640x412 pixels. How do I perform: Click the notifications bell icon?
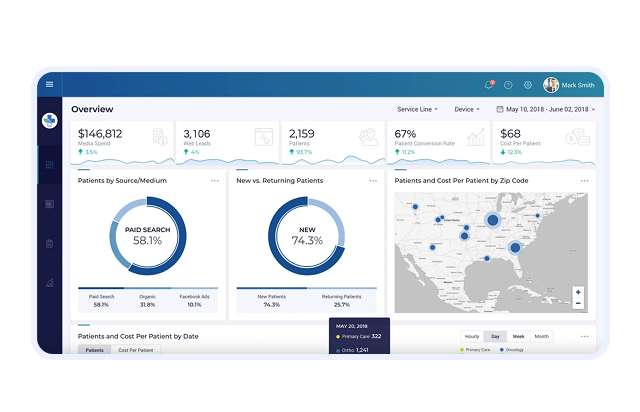[x=489, y=85]
